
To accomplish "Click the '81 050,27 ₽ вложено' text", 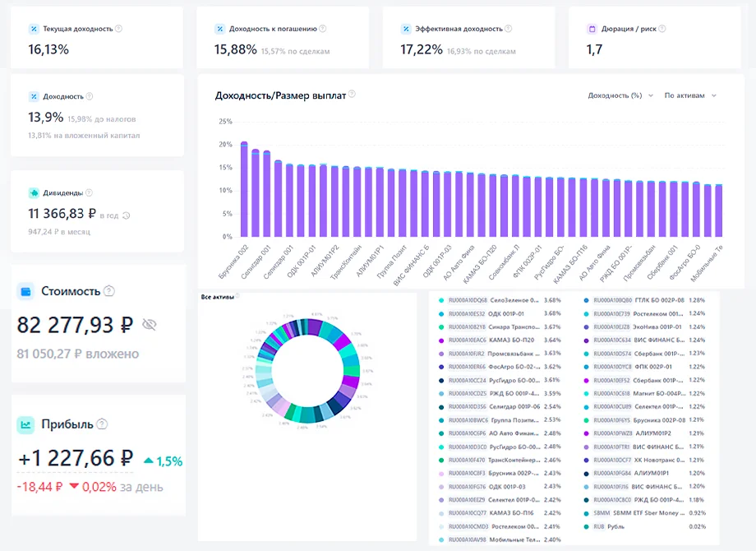I will [x=77, y=354].
